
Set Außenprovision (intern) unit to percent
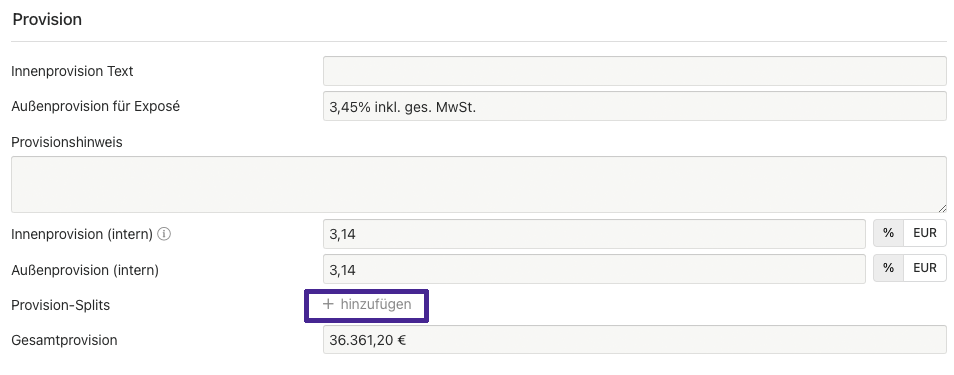888,268
